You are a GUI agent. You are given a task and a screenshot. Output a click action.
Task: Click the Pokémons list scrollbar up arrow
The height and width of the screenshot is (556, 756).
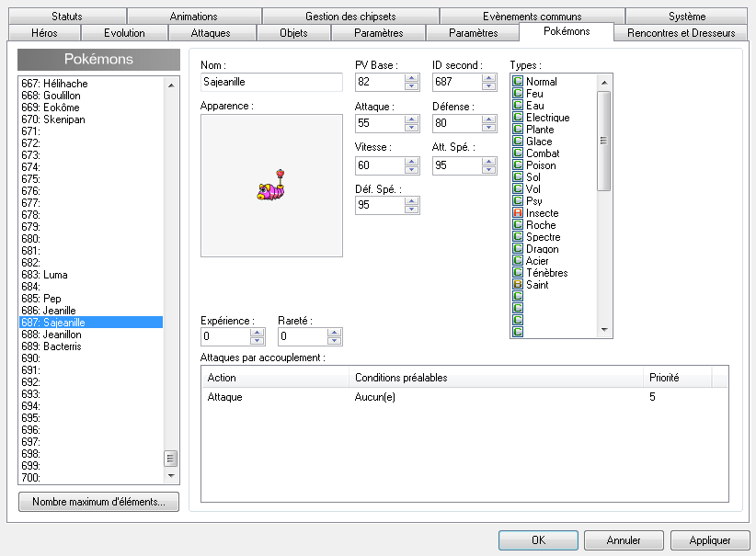click(x=171, y=85)
